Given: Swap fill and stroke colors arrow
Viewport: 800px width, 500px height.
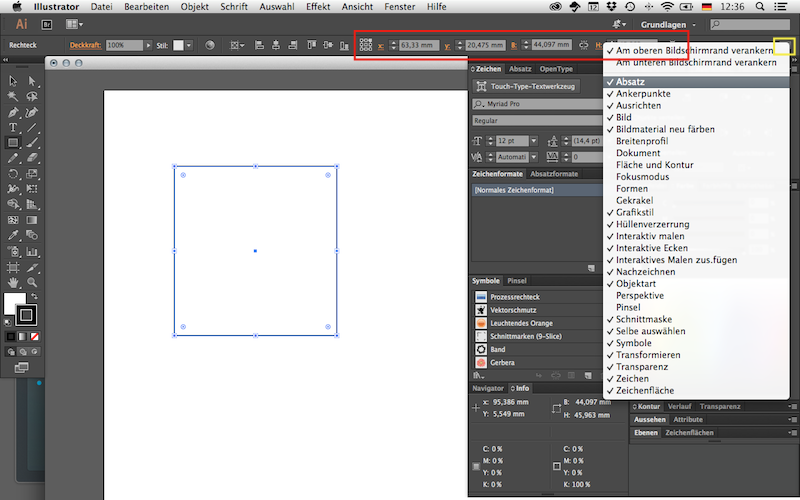Looking at the screenshot, I should click(34, 296).
